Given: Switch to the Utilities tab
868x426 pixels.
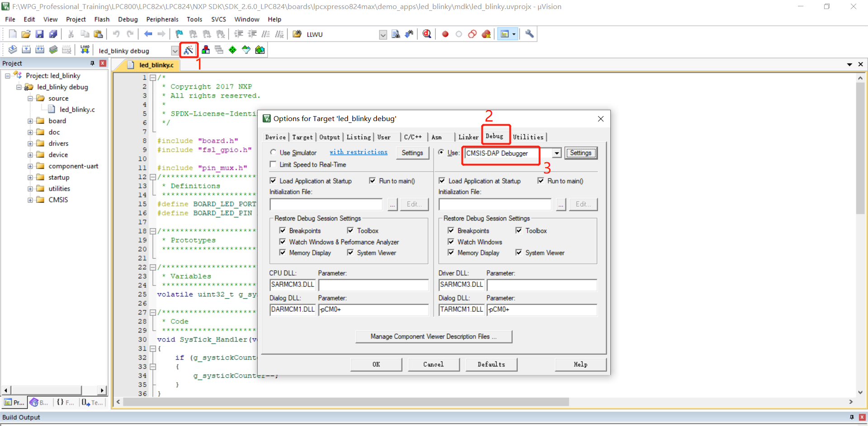Looking at the screenshot, I should (528, 137).
